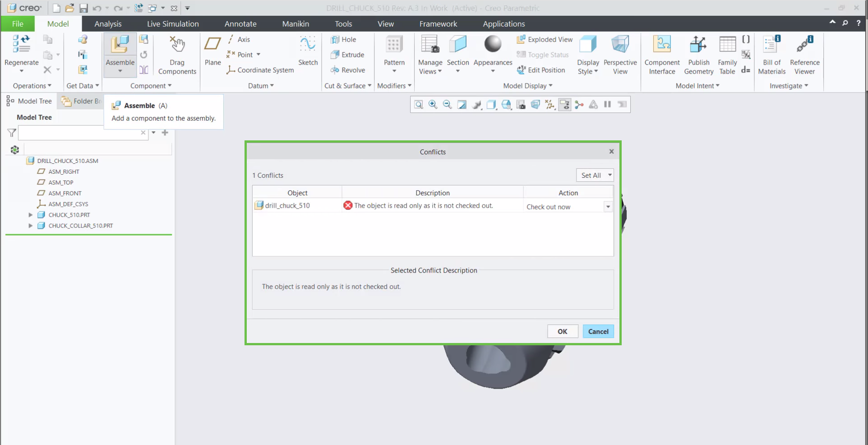
Task: Open the Appearances sphere icon
Action: (x=493, y=44)
